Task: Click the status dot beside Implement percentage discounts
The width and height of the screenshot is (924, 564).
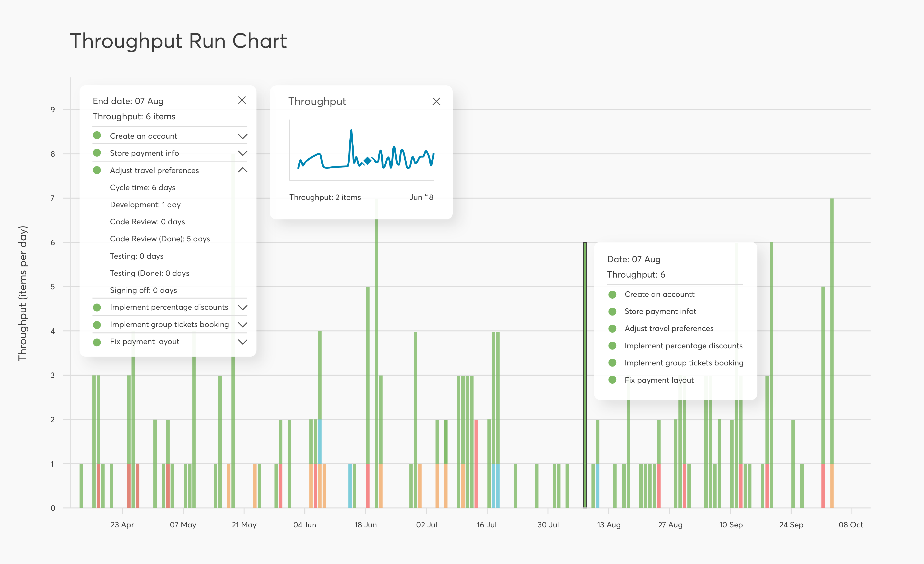Action: point(97,307)
